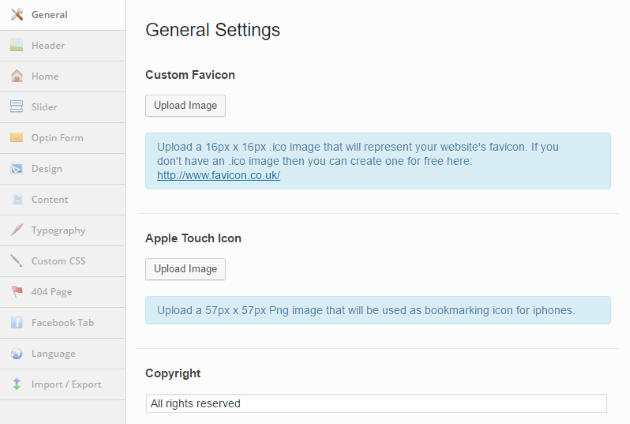Click the Facebook Tab logo icon
Viewport: 630px width, 424px height.
tap(16, 322)
